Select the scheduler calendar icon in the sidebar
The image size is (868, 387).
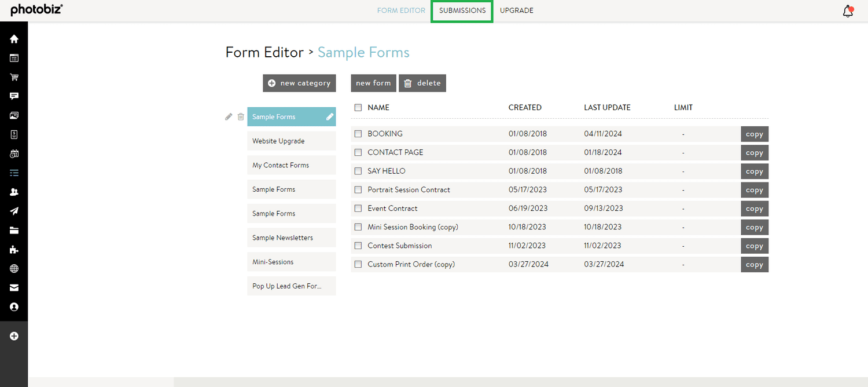13,154
